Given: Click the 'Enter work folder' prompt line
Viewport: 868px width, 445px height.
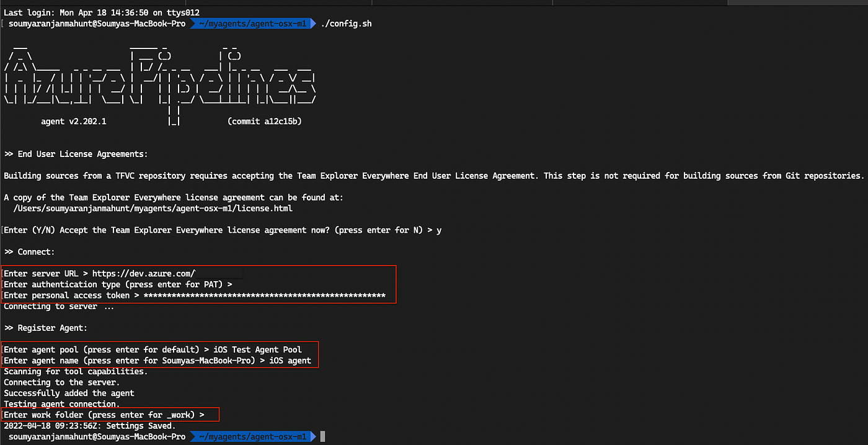Looking at the screenshot, I should point(104,415).
